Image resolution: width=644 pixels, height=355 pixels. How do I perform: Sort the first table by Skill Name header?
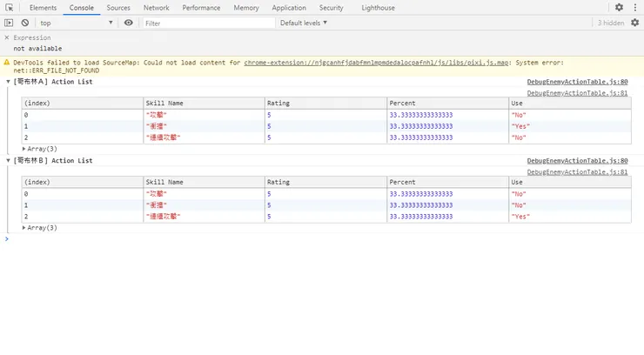(x=164, y=103)
